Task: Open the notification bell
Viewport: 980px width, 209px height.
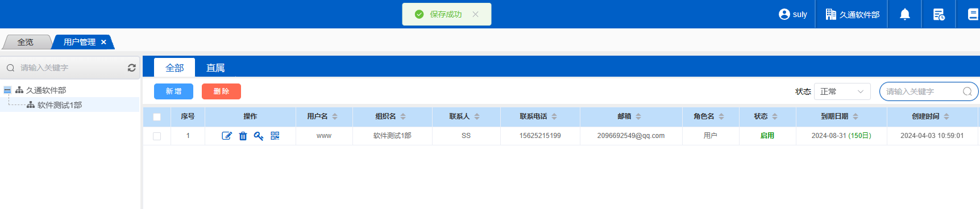Action: coord(905,14)
